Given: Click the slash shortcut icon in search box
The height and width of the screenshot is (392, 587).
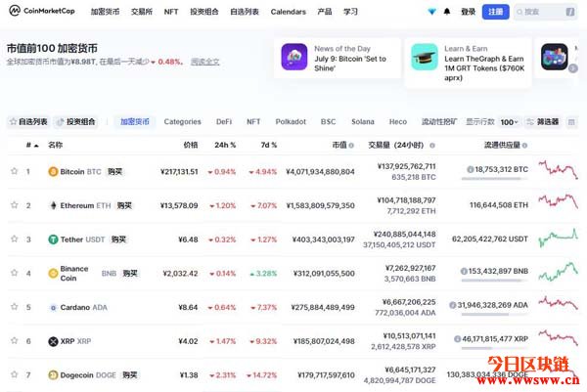Looking at the screenshot, I should tap(569, 12).
